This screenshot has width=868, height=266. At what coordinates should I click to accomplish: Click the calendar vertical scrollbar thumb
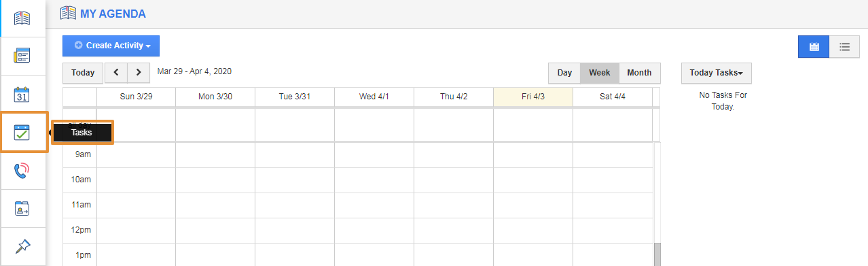657,255
